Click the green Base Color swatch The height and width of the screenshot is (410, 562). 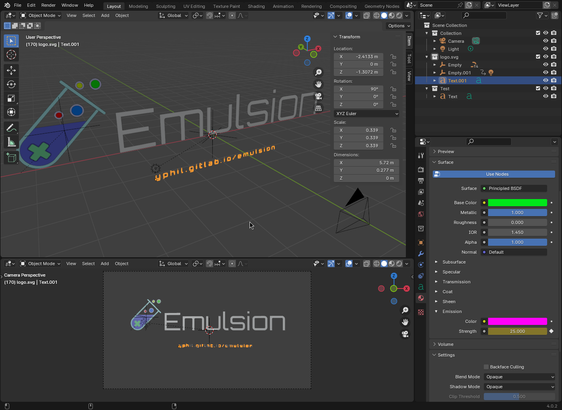pyautogui.click(x=517, y=202)
